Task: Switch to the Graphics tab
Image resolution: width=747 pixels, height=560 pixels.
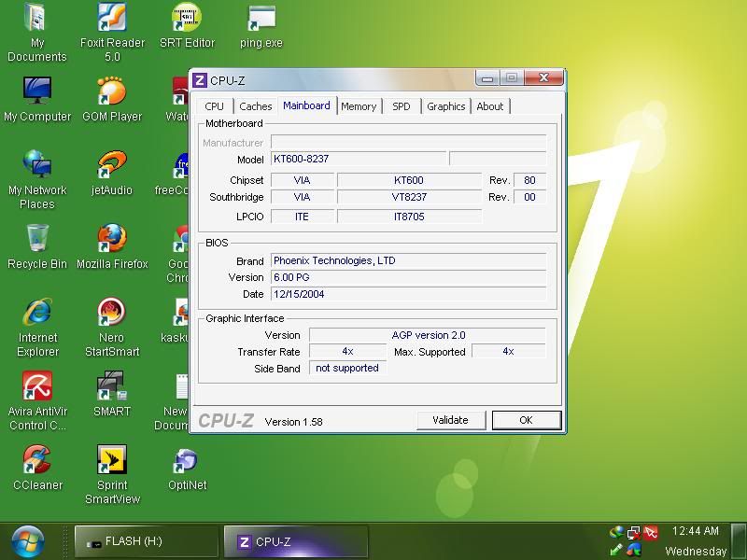Action: point(446,106)
